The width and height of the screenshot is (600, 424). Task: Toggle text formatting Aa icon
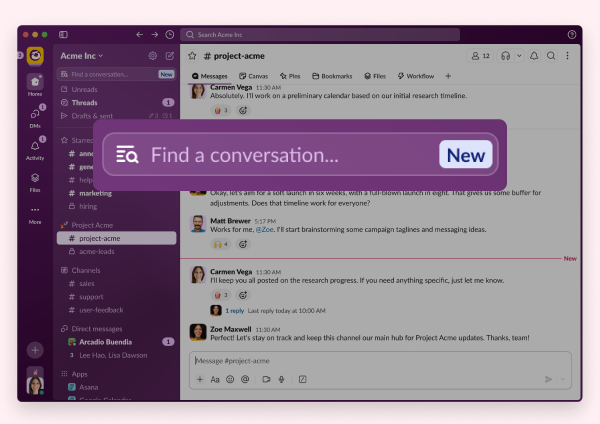tap(215, 379)
